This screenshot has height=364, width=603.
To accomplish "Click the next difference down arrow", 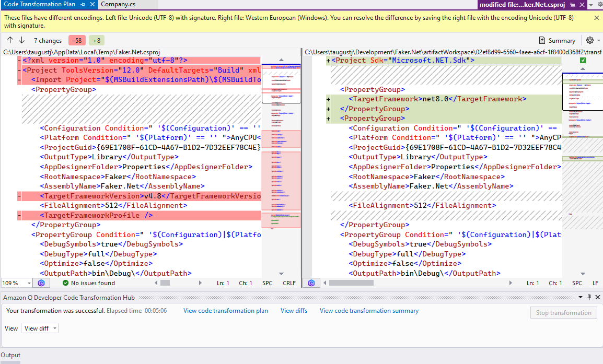I will click(x=21, y=40).
